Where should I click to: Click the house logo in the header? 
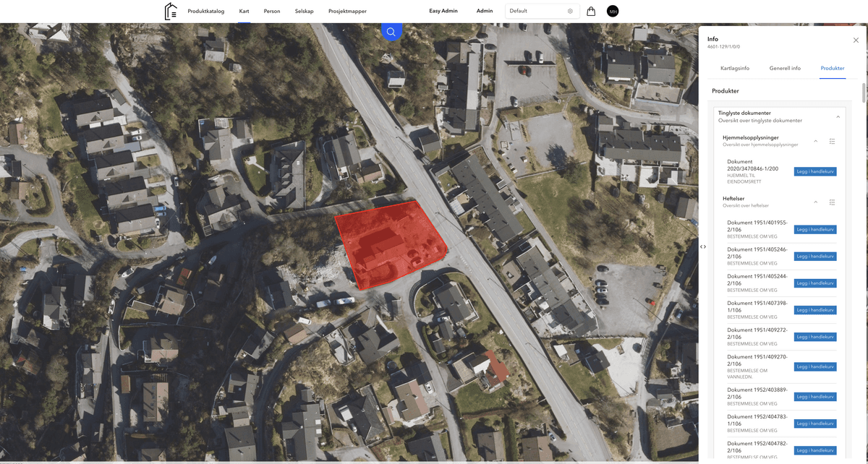(171, 11)
